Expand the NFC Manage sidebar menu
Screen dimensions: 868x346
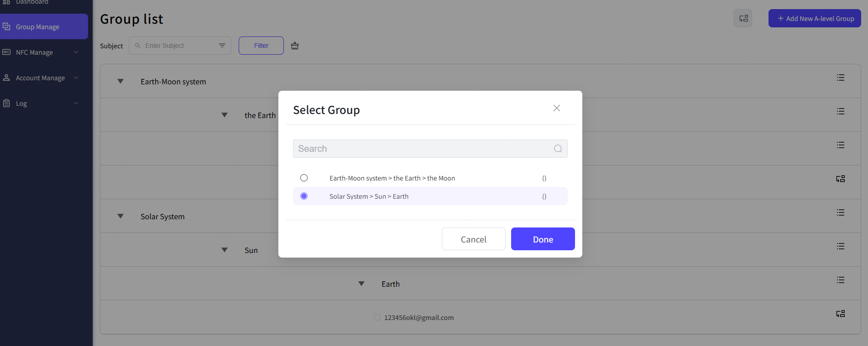pos(41,52)
